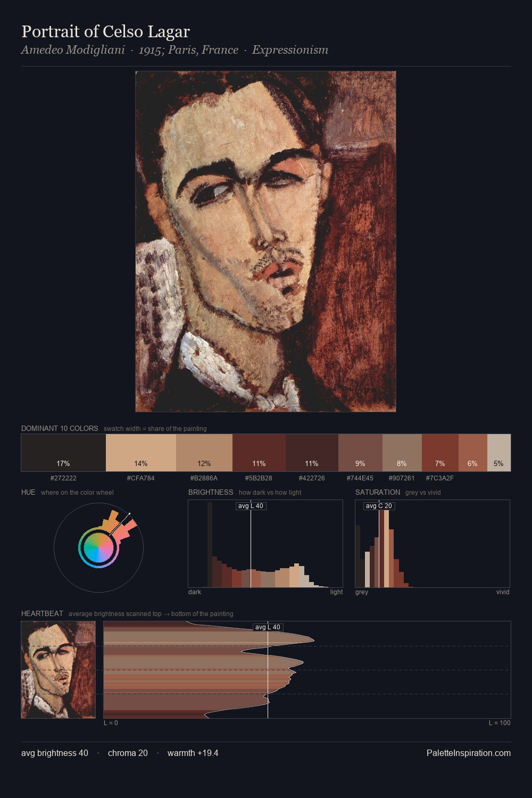Open the PaletteInspiration.com link
Viewport: 532px width, 798px height.
[469, 753]
